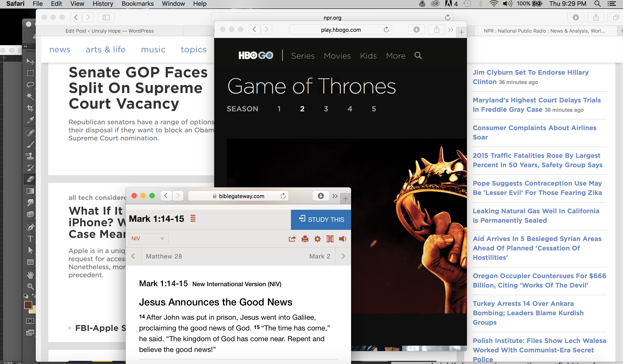Click the audio speaker icon in BibleGateway
This screenshot has height=364, width=623.
pyautogui.click(x=342, y=239)
